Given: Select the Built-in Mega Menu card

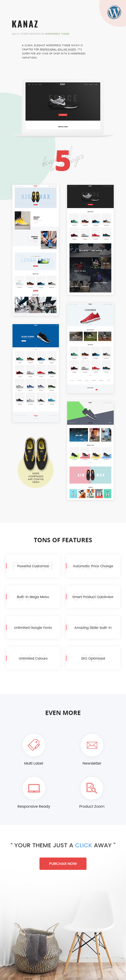Looking at the screenshot, I should (33, 597).
